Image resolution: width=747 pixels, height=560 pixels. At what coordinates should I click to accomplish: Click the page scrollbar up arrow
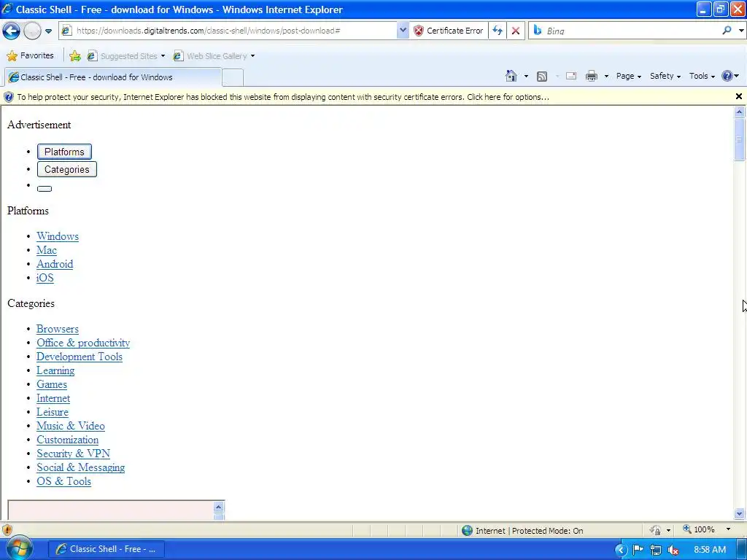pyautogui.click(x=740, y=112)
